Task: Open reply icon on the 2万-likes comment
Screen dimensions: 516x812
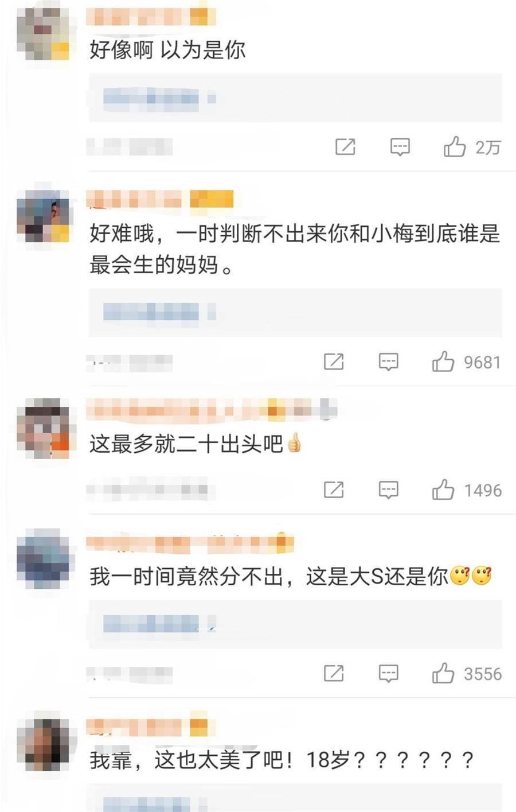Action: tap(400, 147)
